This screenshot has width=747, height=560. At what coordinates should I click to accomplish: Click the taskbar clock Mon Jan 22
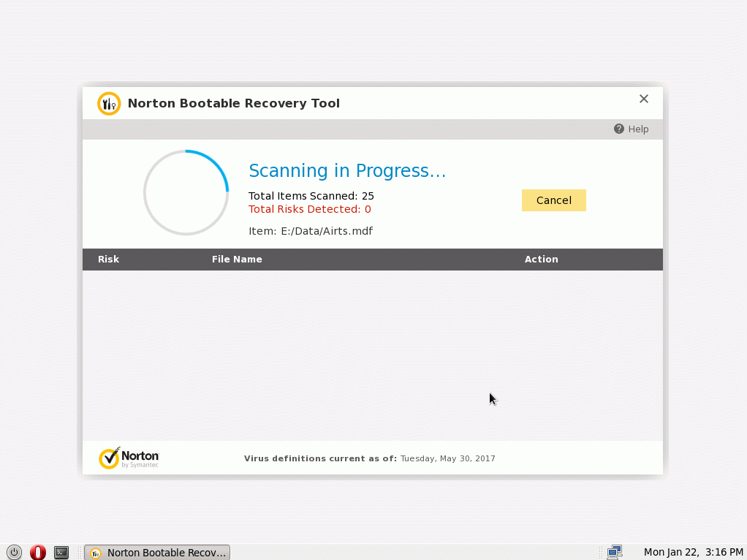tap(693, 553)
